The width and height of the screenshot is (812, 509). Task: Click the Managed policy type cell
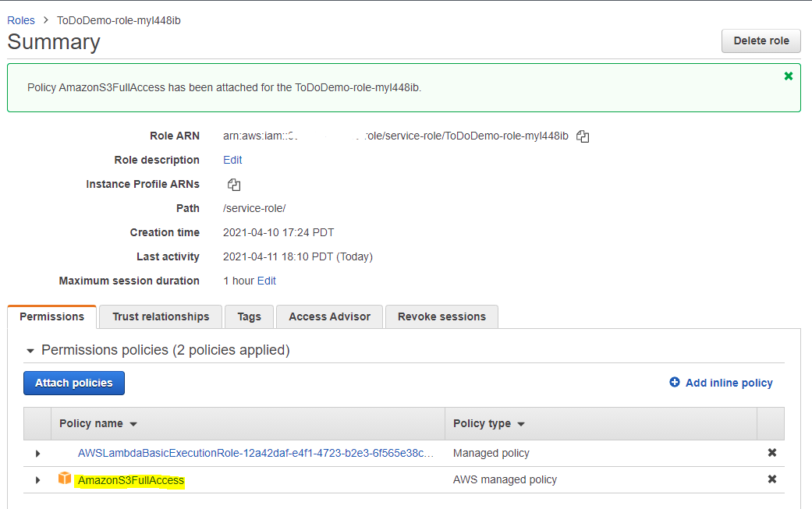[x=491, y=453]
